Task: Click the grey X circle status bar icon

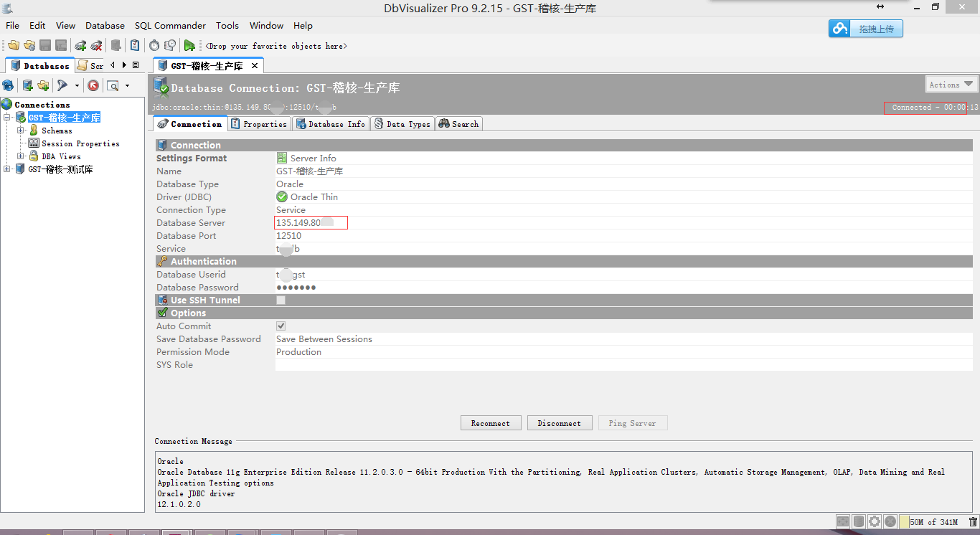Action: click(x=890, y=522)
